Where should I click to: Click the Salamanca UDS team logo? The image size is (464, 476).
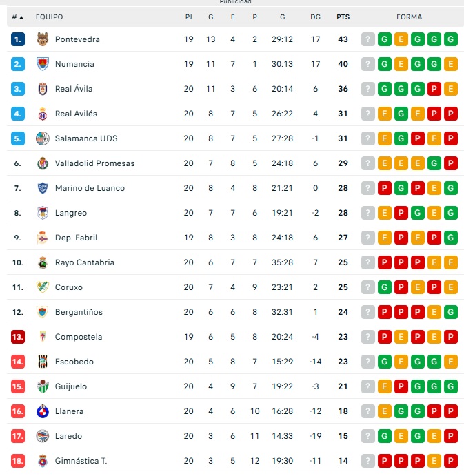42,138
